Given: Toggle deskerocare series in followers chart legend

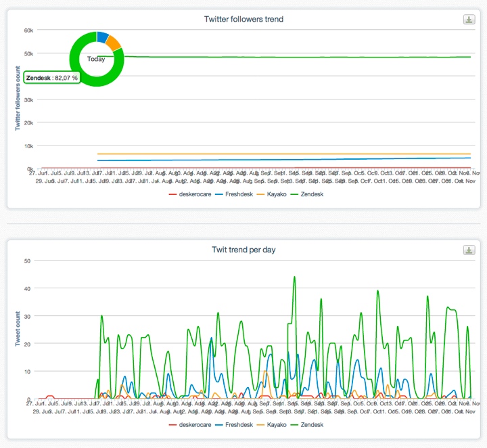Looking at the screenshot, I should 190,194.
